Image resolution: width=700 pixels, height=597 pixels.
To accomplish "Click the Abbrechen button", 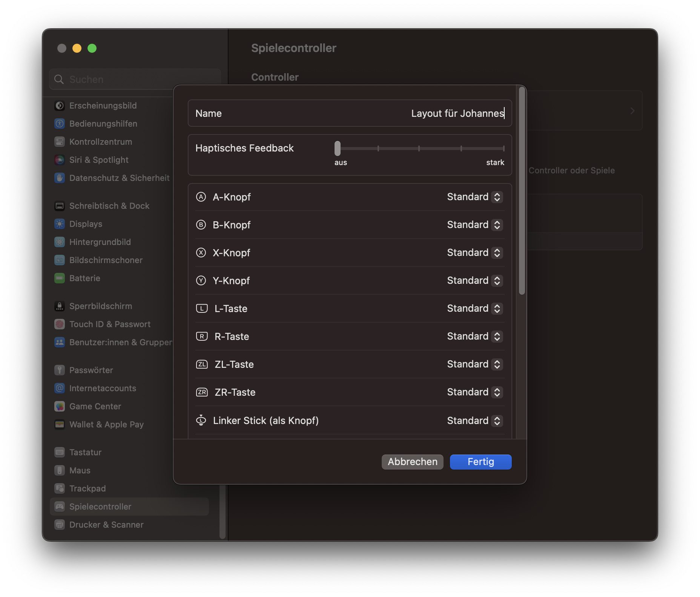I will (413, 462).
